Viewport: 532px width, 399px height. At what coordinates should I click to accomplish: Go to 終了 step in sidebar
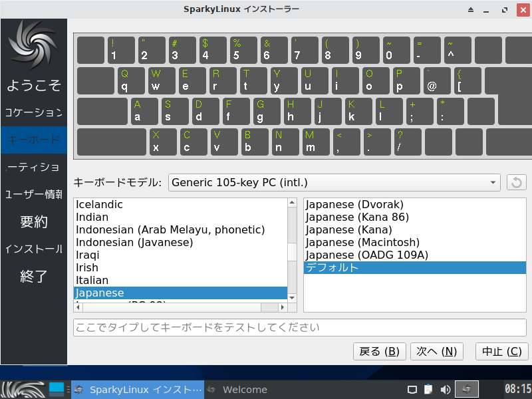coord(34,276)
